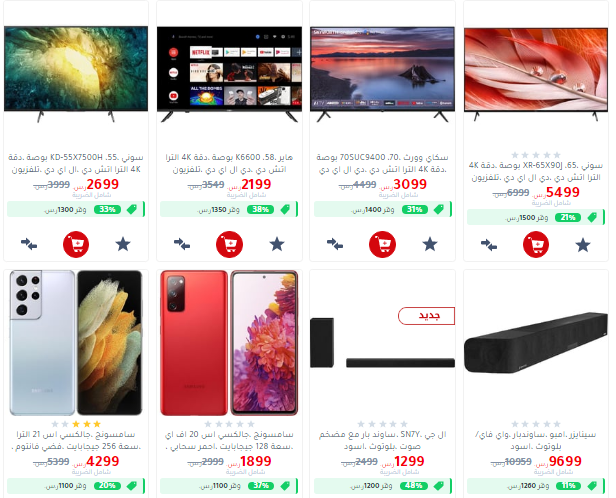
Task: Add Haier K6600 TV to cart
Action: coord(229,244)
